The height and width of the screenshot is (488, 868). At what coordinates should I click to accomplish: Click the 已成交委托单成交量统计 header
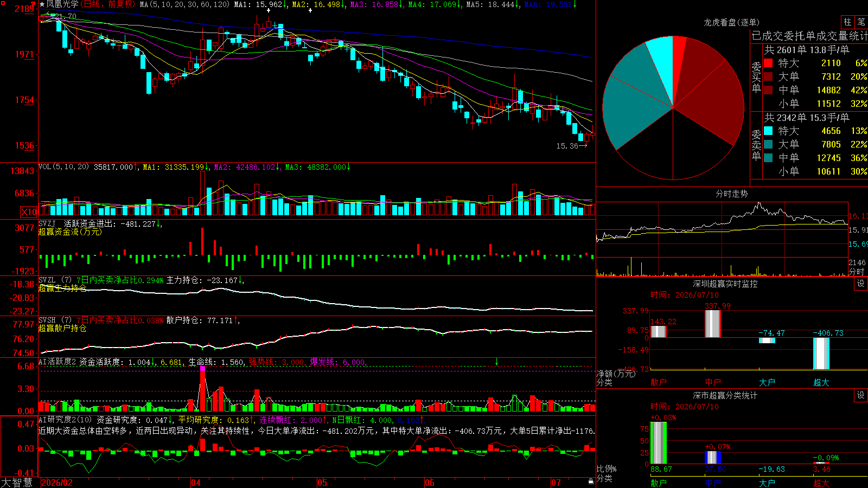tap(809, 36)
